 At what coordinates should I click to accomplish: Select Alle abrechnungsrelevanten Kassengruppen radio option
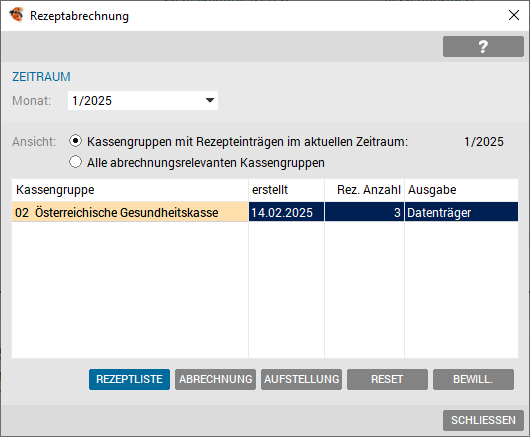[75, 162]
